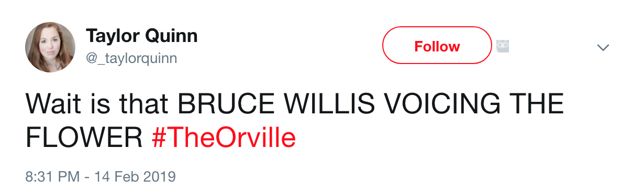Click the small gray owl icon beside Follow
The width and height of the screenshot is (644, 190).
503,47
